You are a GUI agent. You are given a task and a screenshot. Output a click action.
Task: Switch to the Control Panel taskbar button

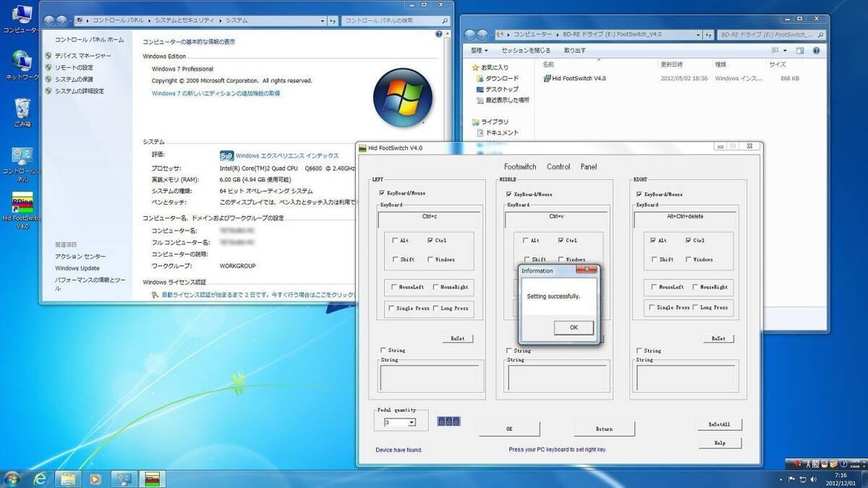click(124, 479)
